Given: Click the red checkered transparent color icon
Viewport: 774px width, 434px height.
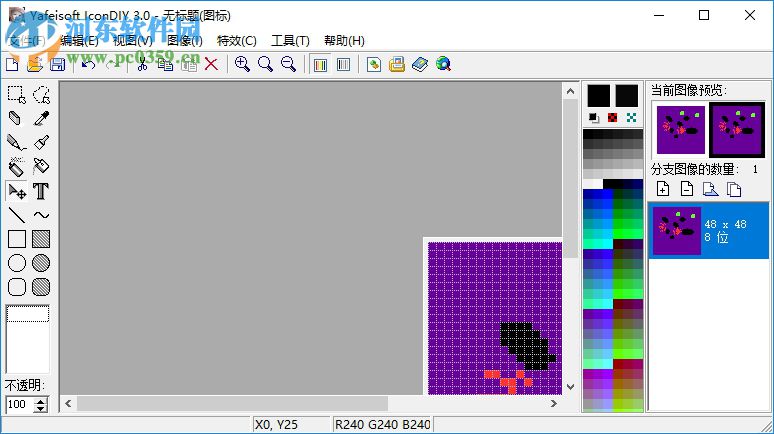Looking at the screenshot, I should (613, 118).
